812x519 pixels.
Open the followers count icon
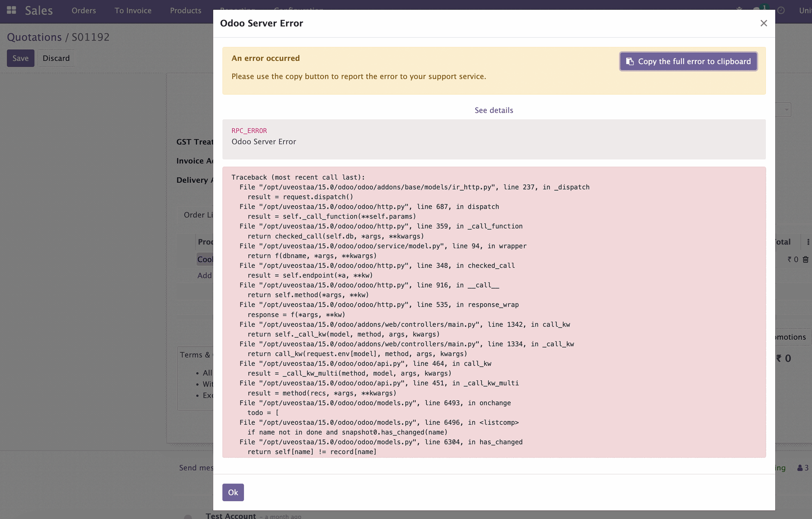[x=803, y=468]
